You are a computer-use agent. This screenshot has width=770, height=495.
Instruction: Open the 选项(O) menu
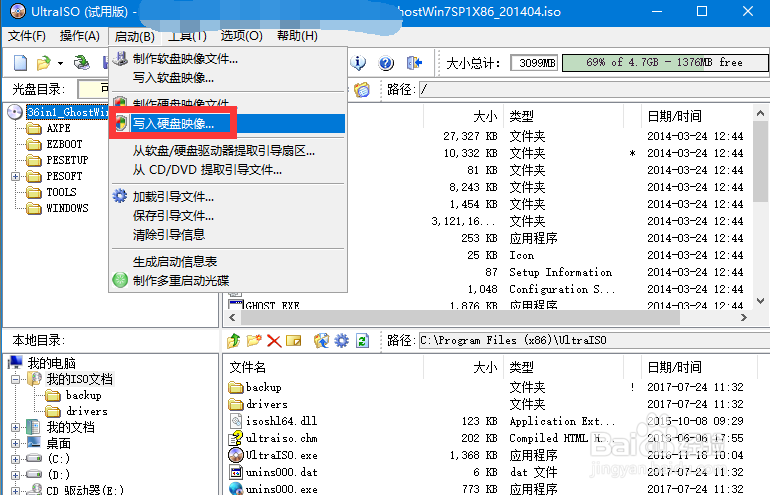pos(241,36)
